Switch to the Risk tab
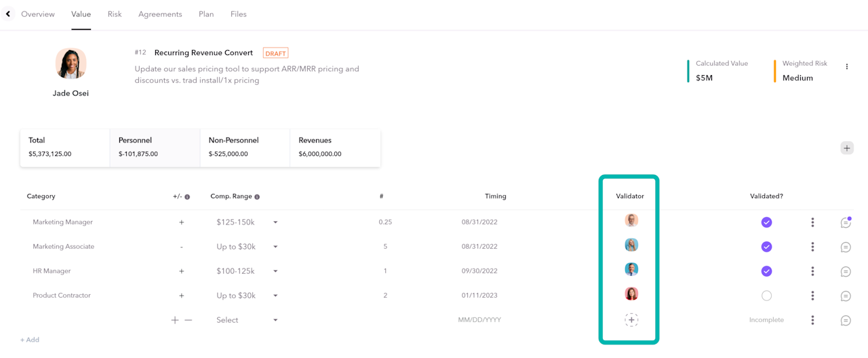This screenshot has width=868, height=358. [115, 14]
